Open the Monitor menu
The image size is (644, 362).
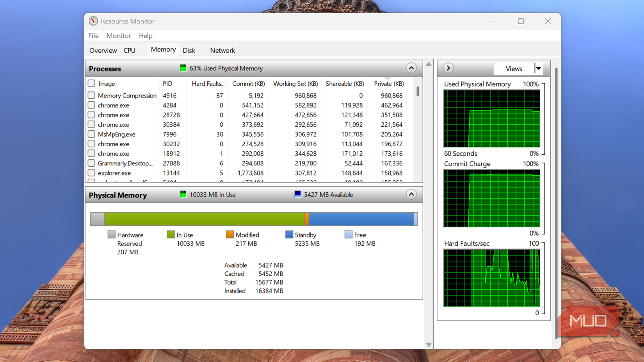coord(119,35)
